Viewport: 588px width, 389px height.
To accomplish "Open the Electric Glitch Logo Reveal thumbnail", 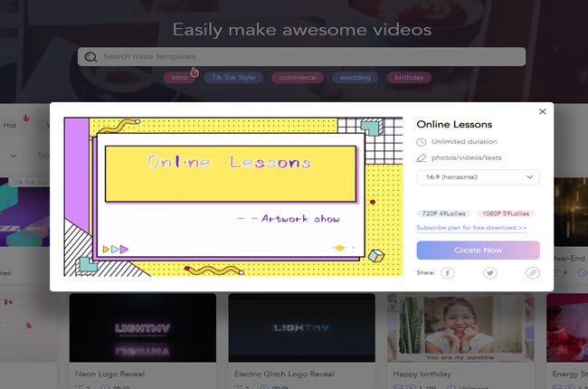I will 301,327.
